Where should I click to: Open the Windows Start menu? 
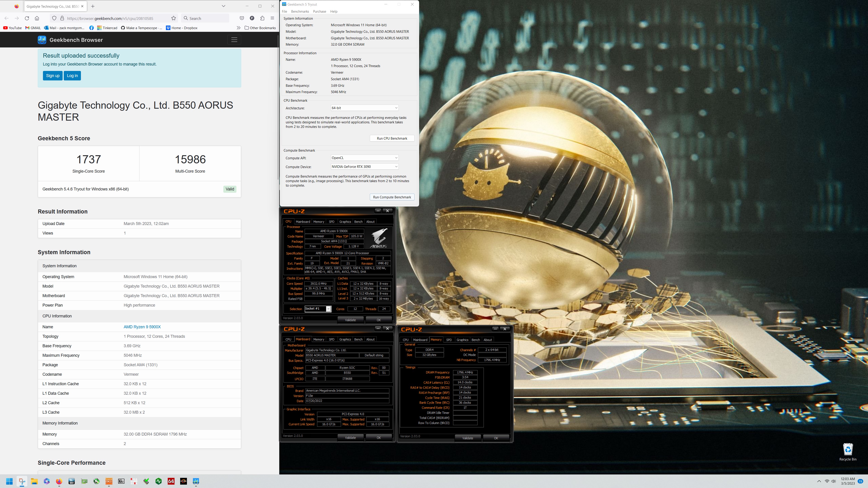point(9,481)
